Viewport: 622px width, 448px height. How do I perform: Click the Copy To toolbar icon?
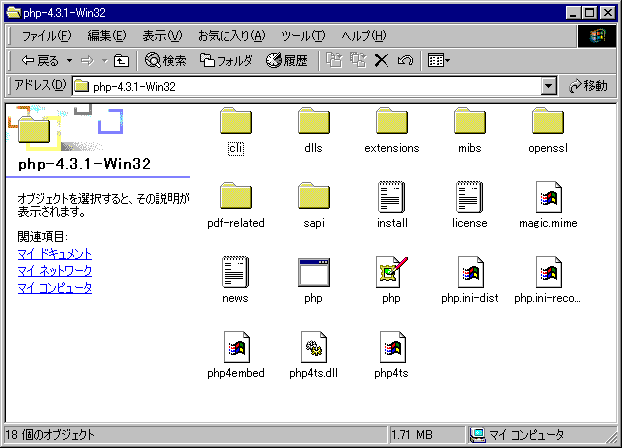tap(358, 60)
